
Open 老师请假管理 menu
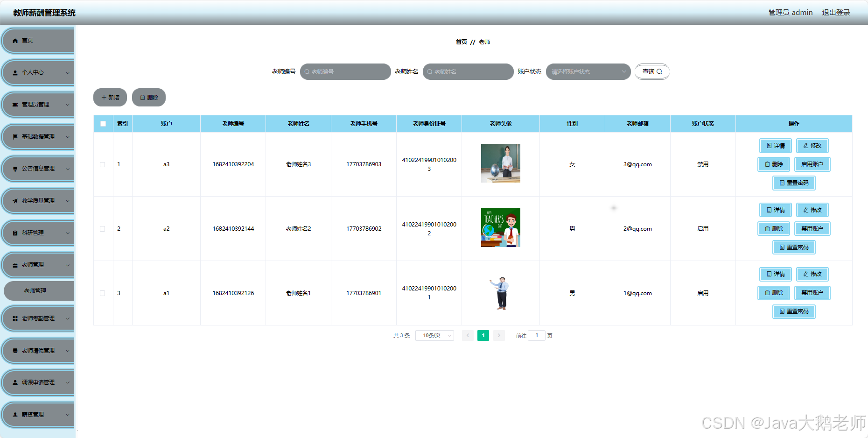38,351
